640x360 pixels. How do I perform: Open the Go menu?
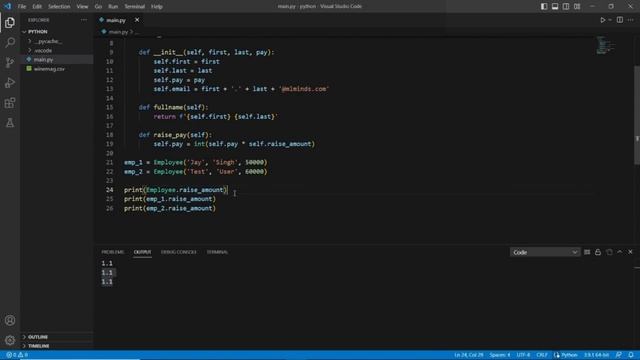pos(98,7)
